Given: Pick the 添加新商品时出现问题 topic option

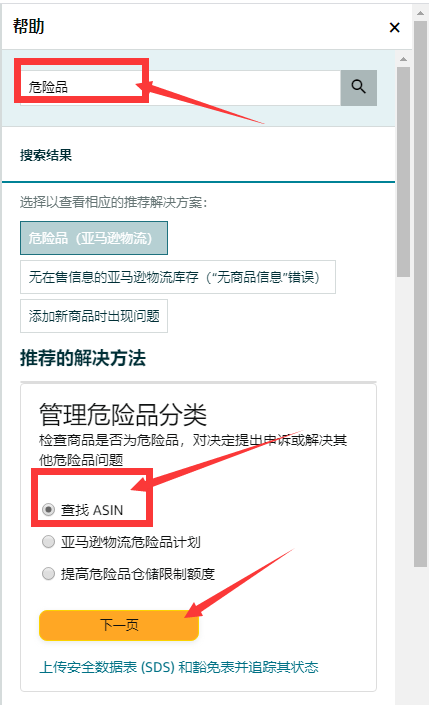Looking at the screenshot, I should coord(94,316).
